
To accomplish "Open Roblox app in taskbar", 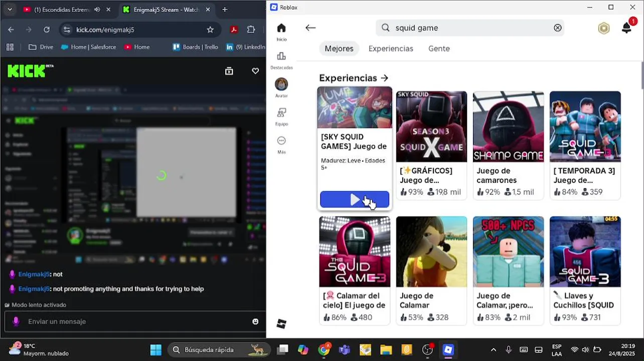I will pos(448,349).
